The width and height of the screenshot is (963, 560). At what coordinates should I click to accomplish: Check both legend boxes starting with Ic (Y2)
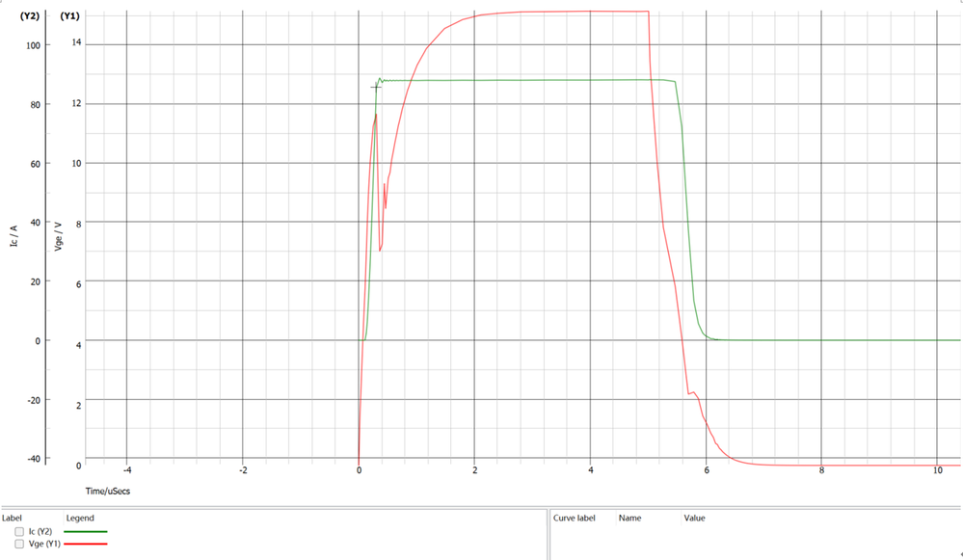tap(18, 531)
